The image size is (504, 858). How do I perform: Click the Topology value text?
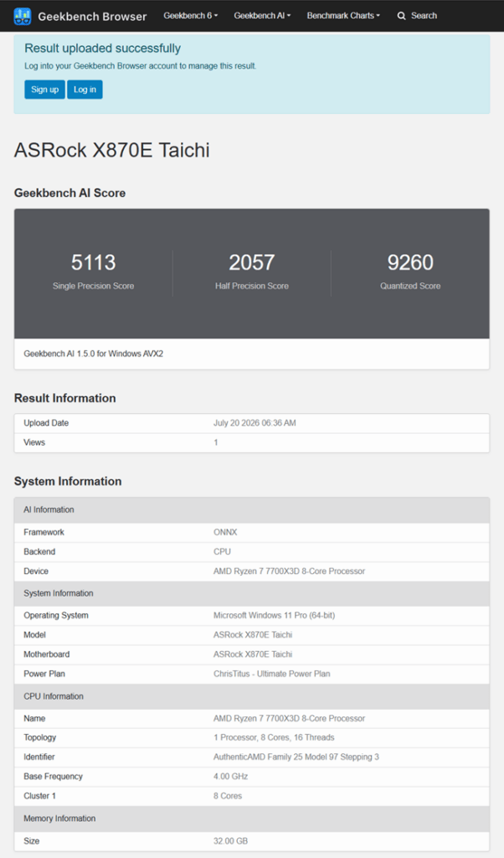[x=274, y=737]
